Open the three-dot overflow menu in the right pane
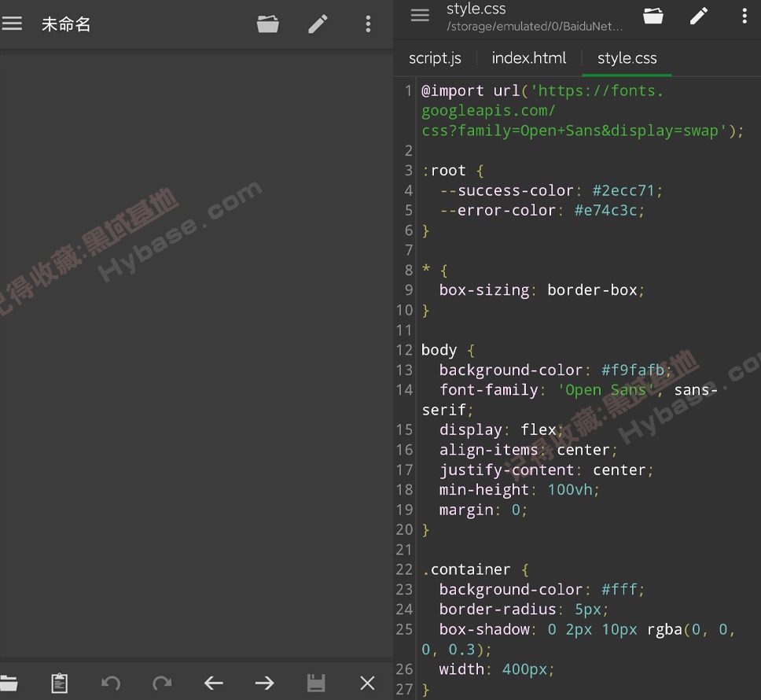Screen dimensions: 761x700 pos(744,16)
